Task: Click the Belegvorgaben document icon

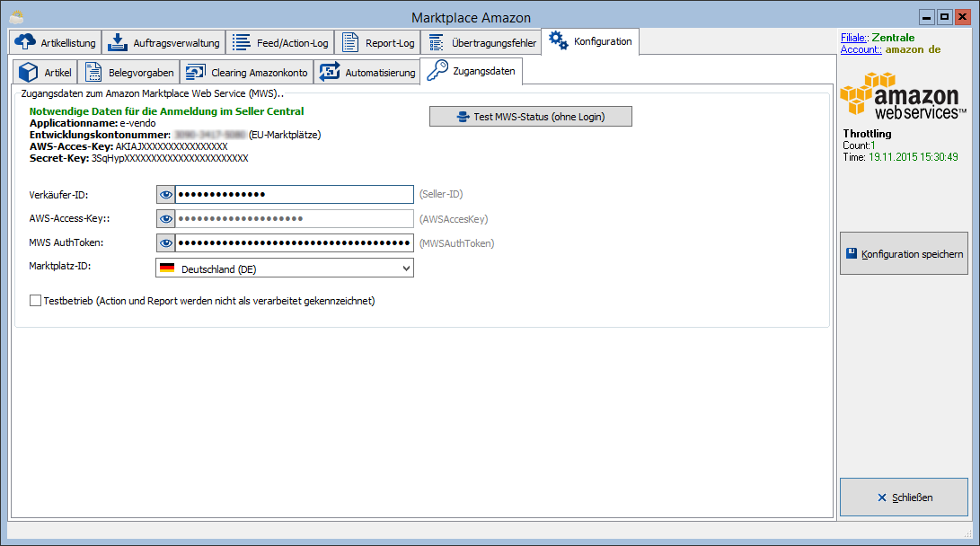Action: point(93,72)
